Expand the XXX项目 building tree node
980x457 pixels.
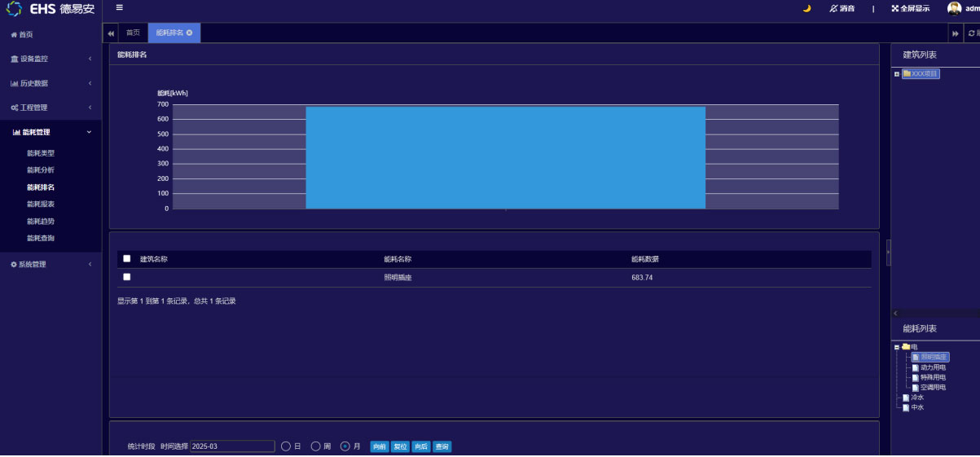point(897,74)
